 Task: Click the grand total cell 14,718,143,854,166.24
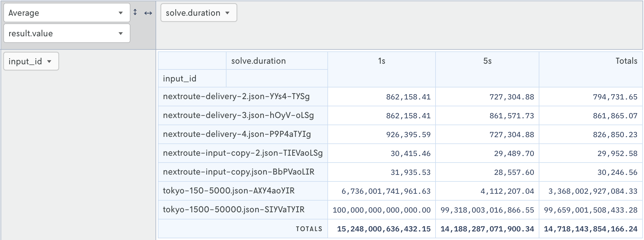point(590,229)
